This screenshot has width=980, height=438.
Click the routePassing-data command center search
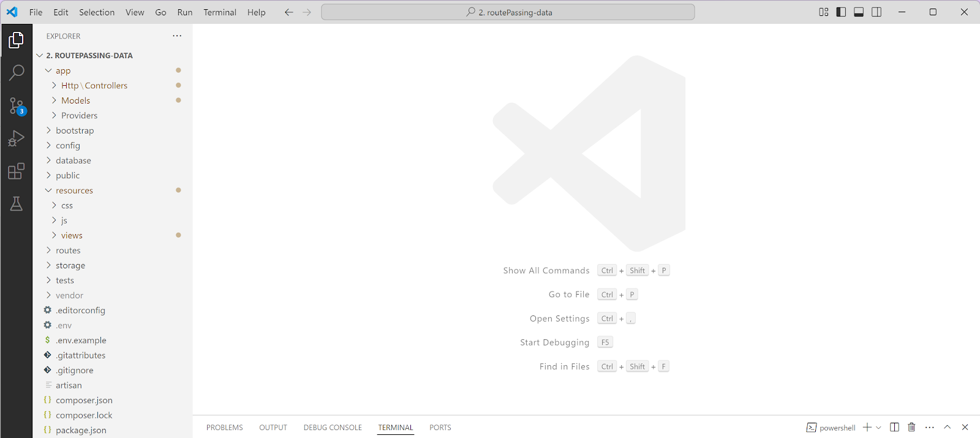coord(508,12)
